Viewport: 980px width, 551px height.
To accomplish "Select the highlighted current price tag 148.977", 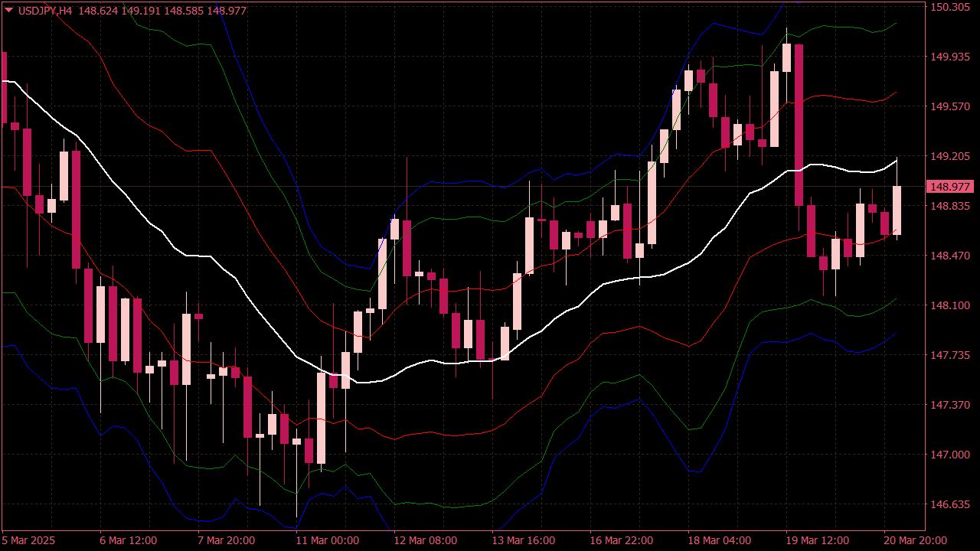I will point(949,187).
